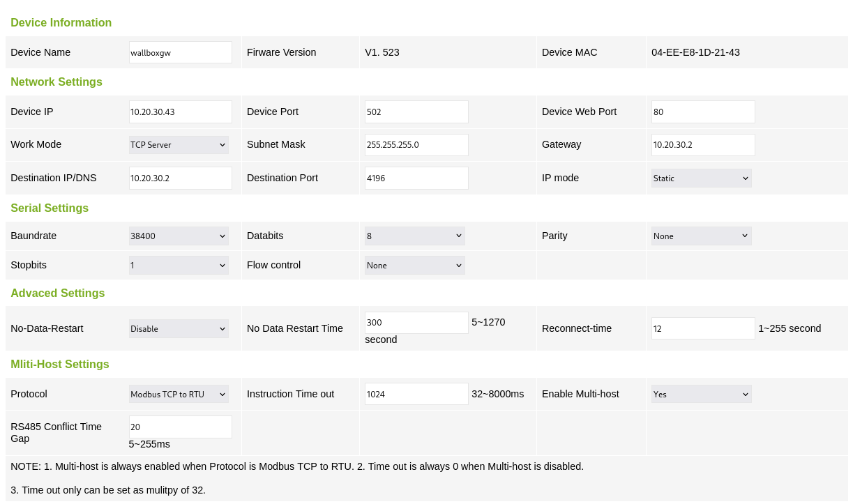Click the Subnet Mask input
Screen dimensions: 853x504
[416, 145]
